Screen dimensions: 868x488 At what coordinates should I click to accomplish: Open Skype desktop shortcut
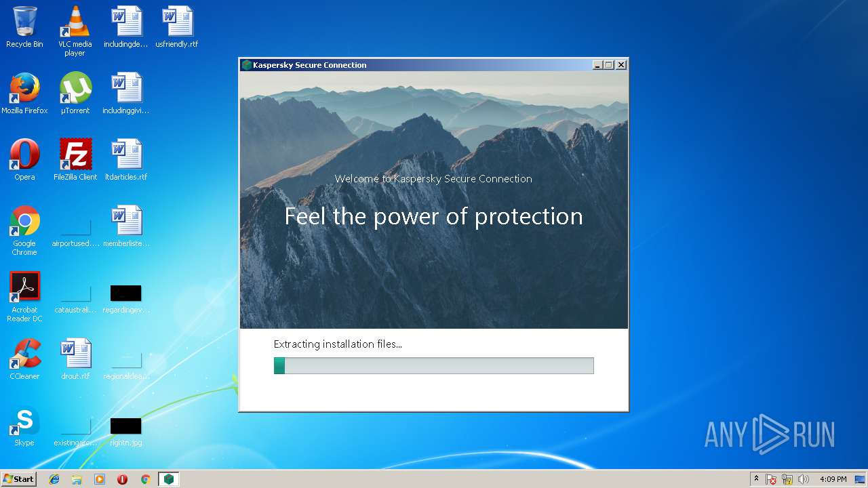coord(24,426)
